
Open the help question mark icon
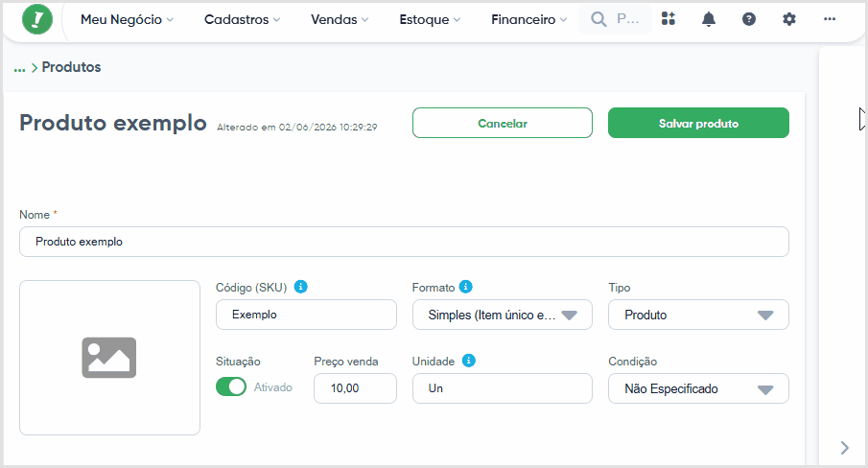click(749, 19)
